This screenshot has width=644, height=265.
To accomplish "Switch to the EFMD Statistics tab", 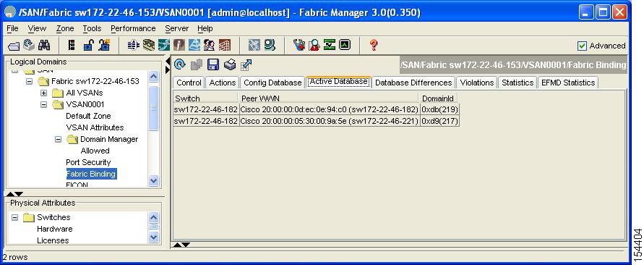I will point(568,83).
